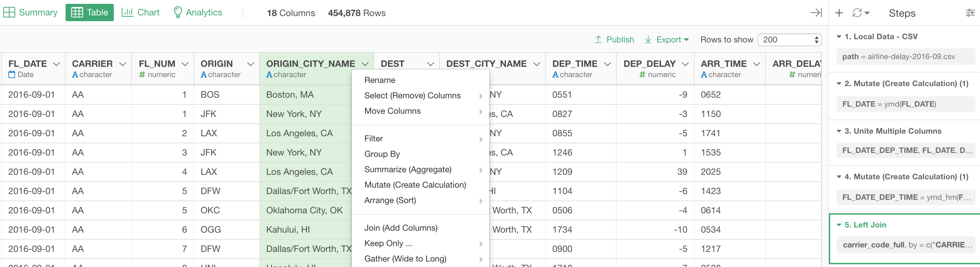
Task: Switch to the Chart view
Action: pyautogui.click(x=141, y=13)
